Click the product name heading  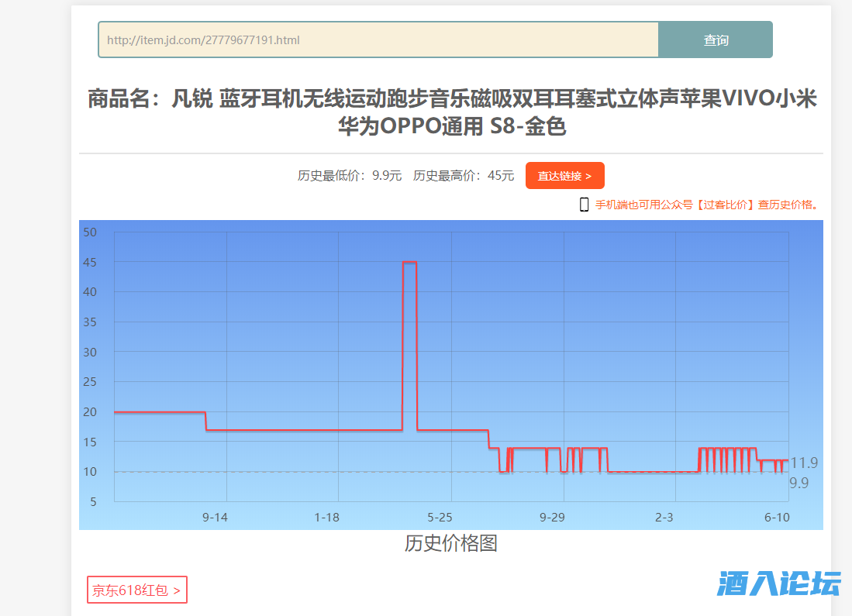[451, 112]
